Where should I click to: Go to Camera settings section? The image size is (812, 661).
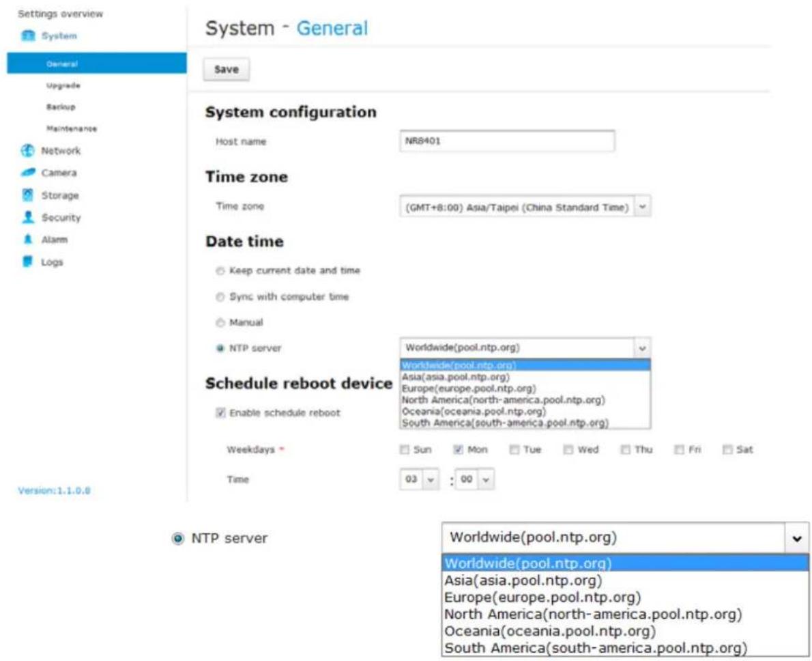click(59, 173)
